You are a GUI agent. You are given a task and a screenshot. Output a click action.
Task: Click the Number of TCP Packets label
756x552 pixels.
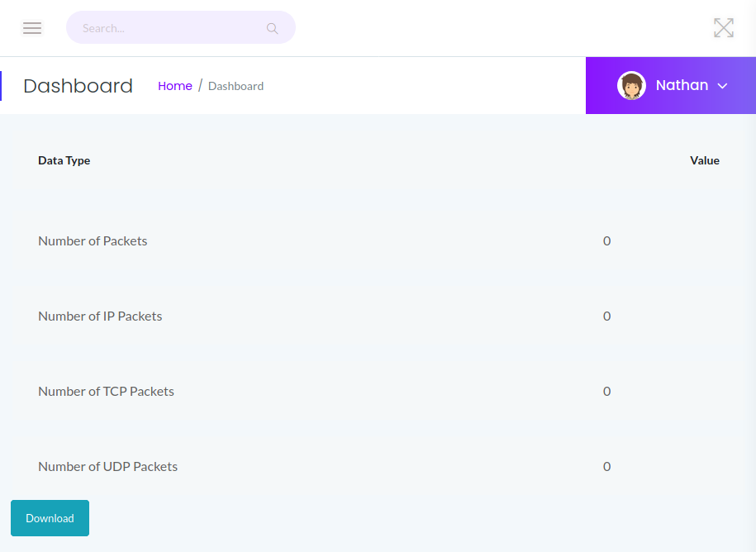point(106,392)
